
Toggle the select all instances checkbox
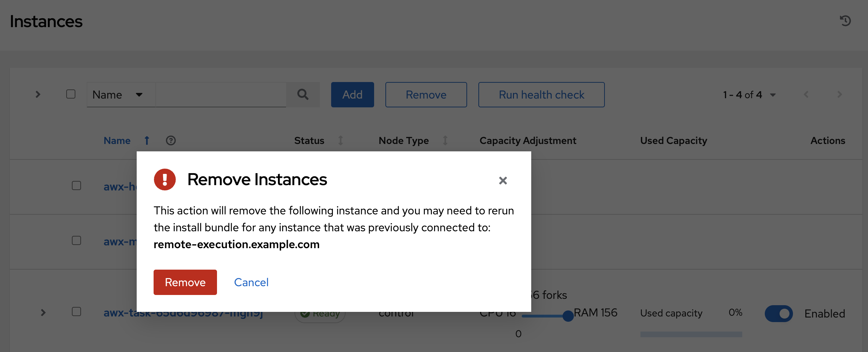click(71, 94)
